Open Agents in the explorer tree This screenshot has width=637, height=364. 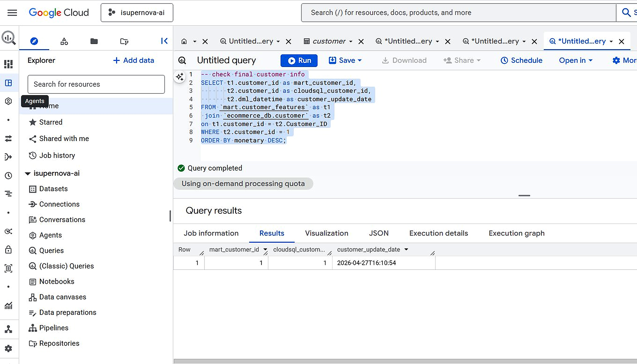coord(50,235)
